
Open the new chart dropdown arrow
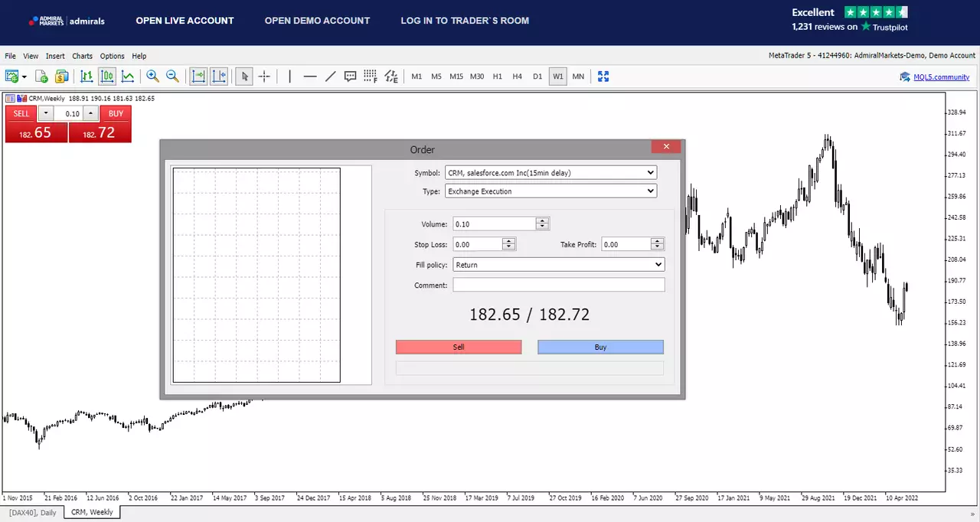24,77
